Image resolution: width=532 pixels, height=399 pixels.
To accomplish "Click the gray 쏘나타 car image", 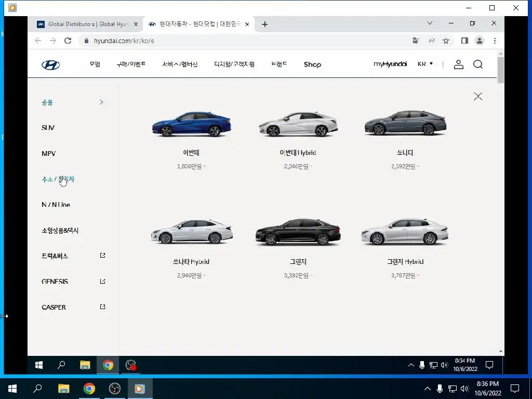I will click(405, 123).
